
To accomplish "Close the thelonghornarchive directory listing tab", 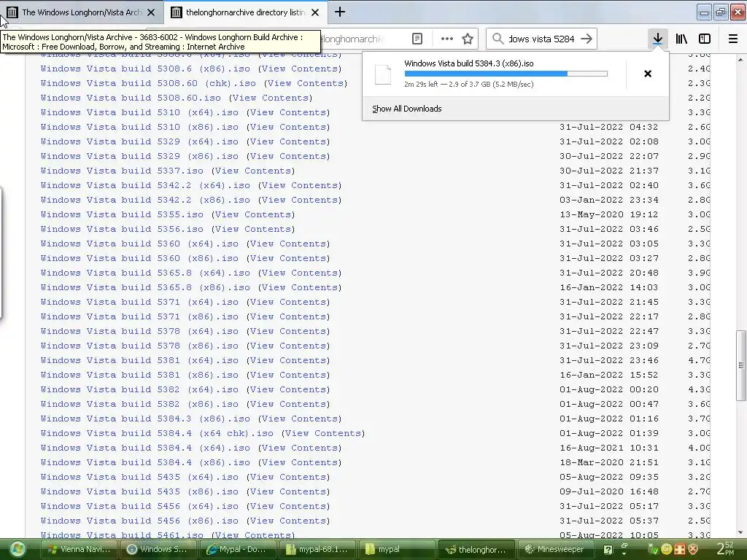I will tap(315, 12).
